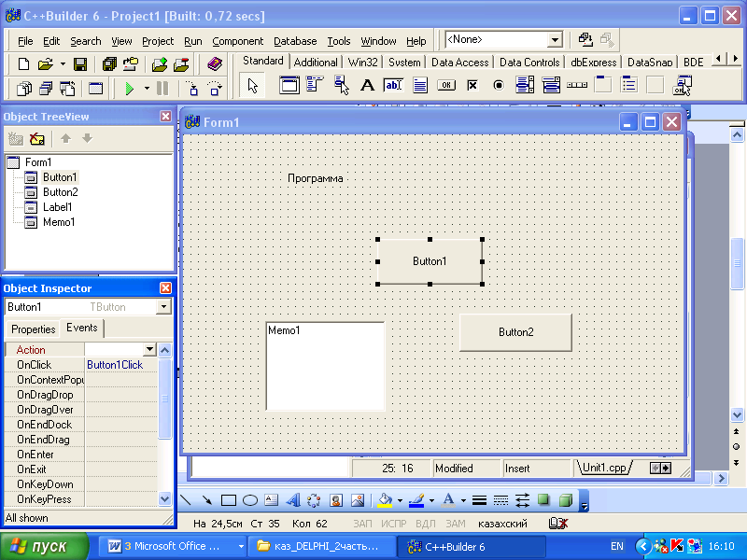Click the OnClick event value Button1Click
747x560 pixels.
121,365
